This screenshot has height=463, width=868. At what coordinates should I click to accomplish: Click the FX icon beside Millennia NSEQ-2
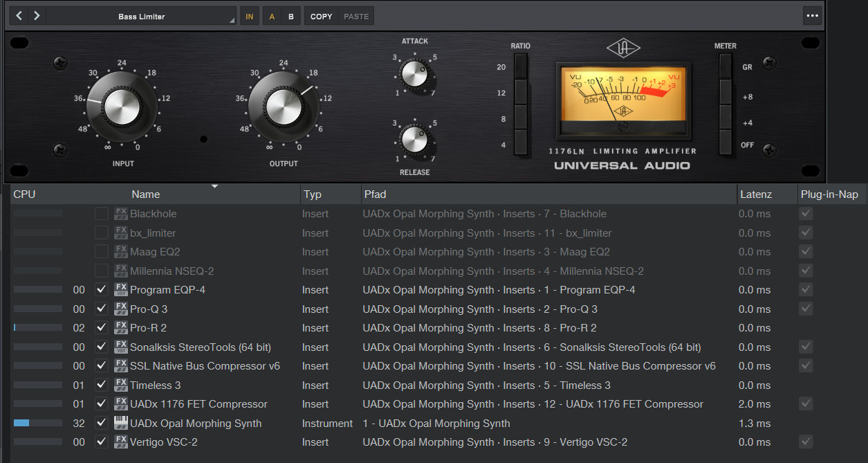[121, 271]
